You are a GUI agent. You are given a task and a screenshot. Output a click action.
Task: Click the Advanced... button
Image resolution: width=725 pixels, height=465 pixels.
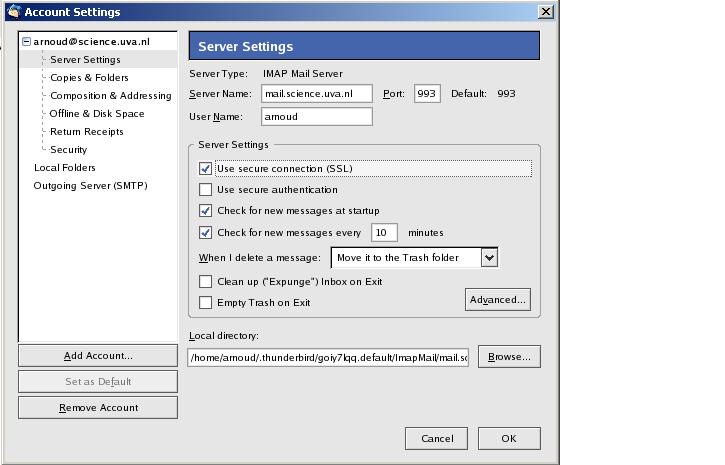pyautogui.click(x=497, y=300)
